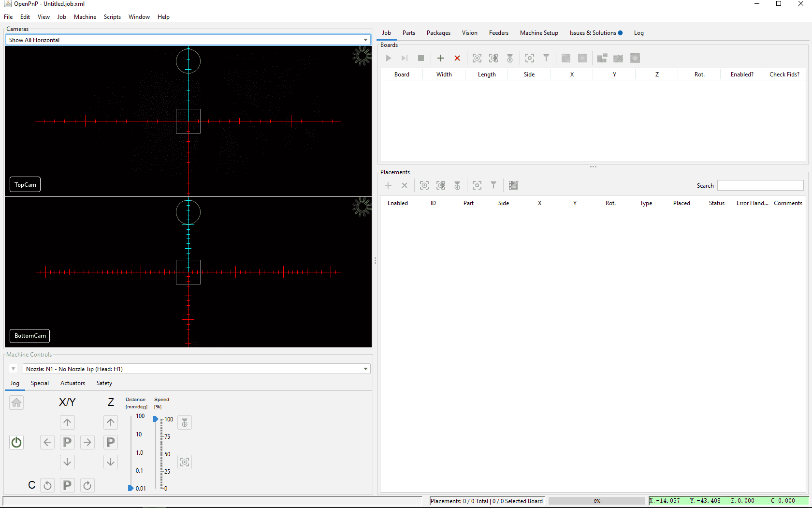812x508 pixels.
Task: Click the Board column header
Action: coord(401,75)
